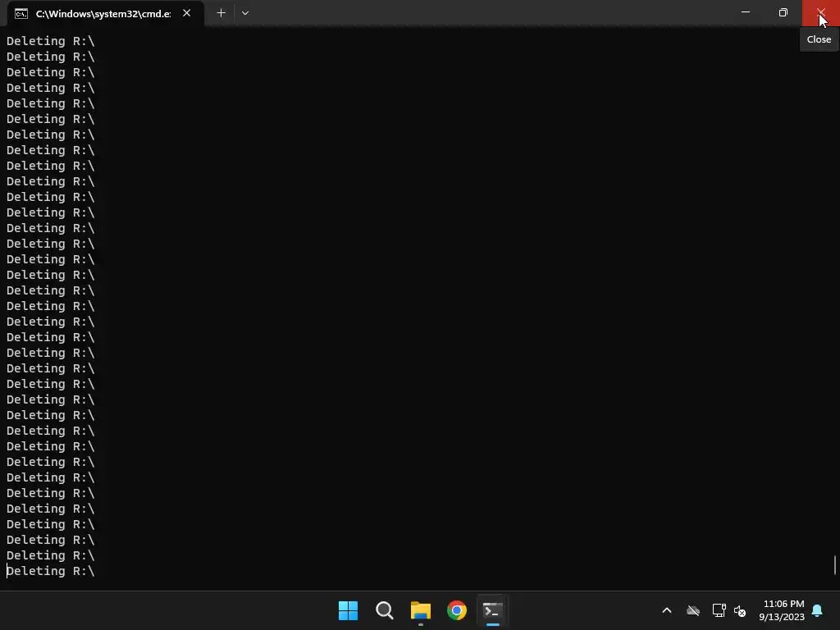
Task: Click the cmd icon in tab title
Action: tap(21, 14)
